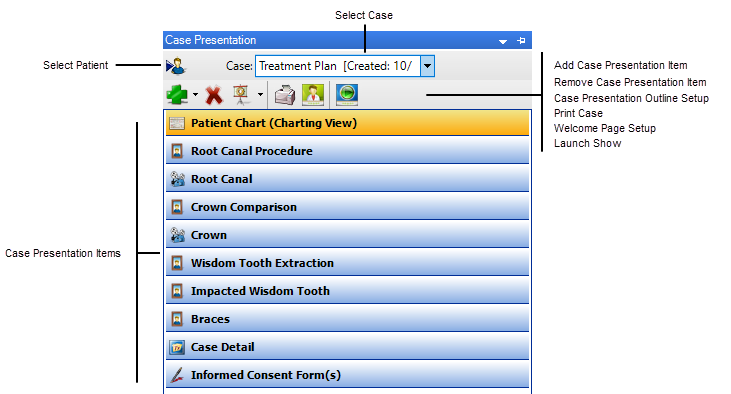The image size is (731, 394).
Task: Click the Select Patient icon
Action: pos(176,66)
